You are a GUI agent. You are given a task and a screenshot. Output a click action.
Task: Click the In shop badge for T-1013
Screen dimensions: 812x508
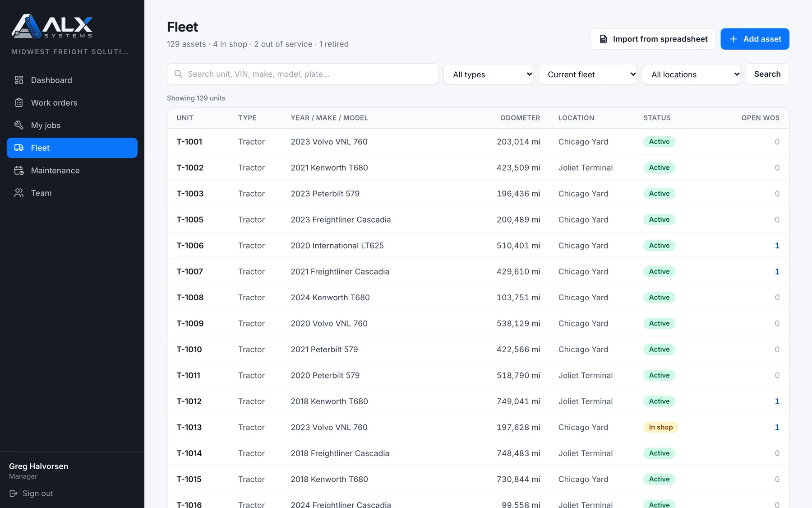pos(660,427)
